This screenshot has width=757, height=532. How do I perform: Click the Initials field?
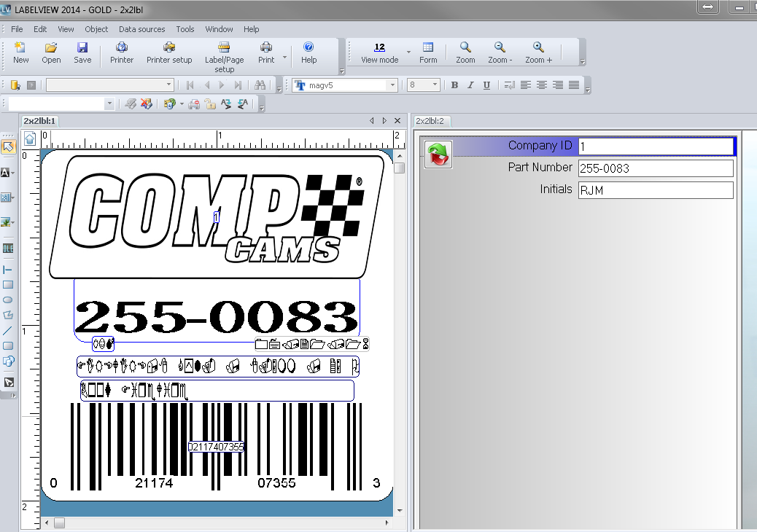tap(656, 190)
